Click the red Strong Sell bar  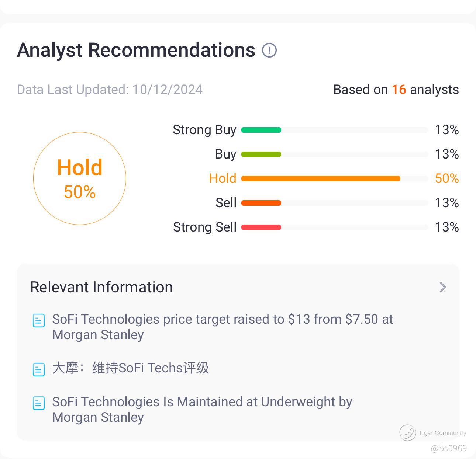[x=261, y=227]
